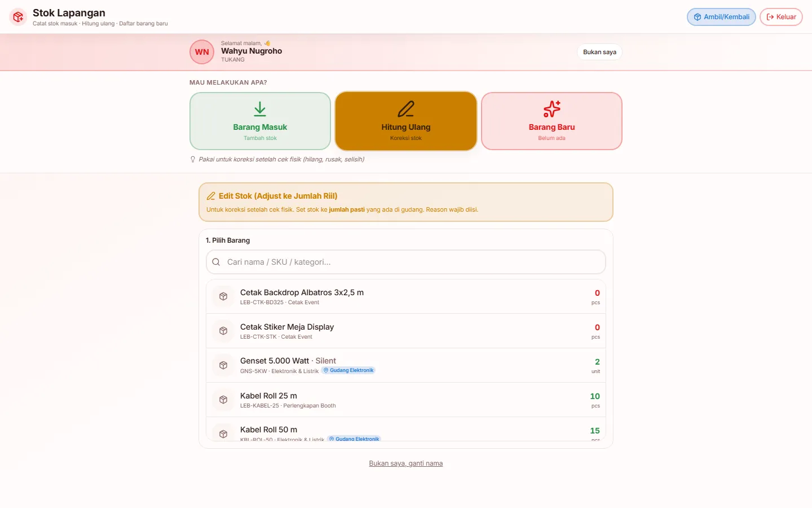Click stock count 2 for Genset

[597, 362]
